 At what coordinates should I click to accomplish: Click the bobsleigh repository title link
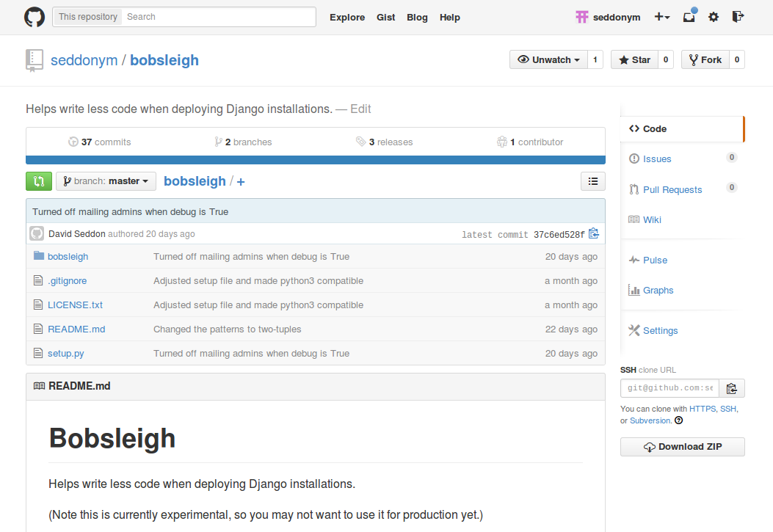point(164,60)
